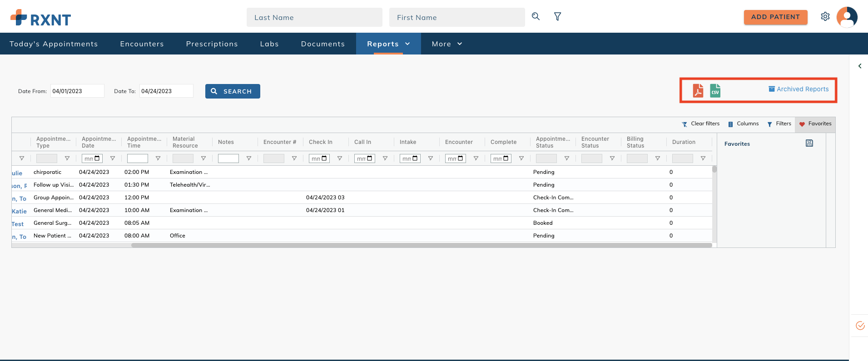Go to the Encounters tab
Image resolution: width=868 pixels, height=361 pixels.
(x=142, y=44)
